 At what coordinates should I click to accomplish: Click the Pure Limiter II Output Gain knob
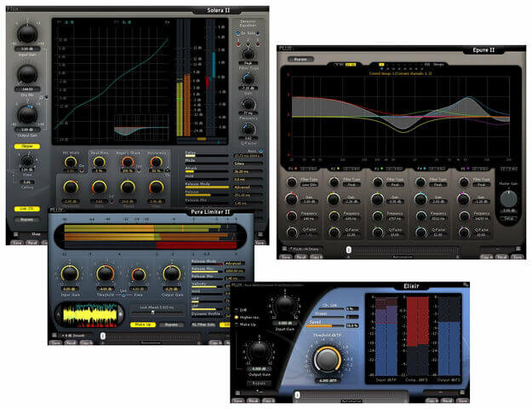(171, 274)
